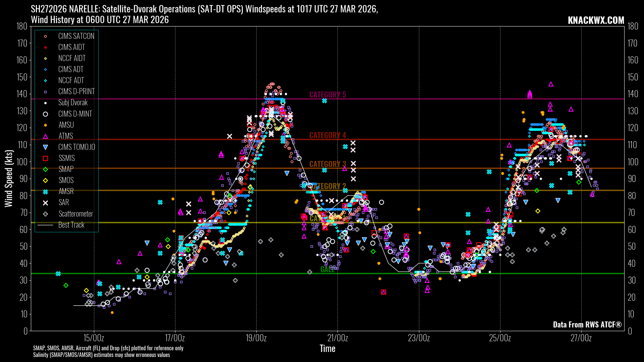Click the CATEGORY 4 threshold label
The image size is (644, 362).
327,135
